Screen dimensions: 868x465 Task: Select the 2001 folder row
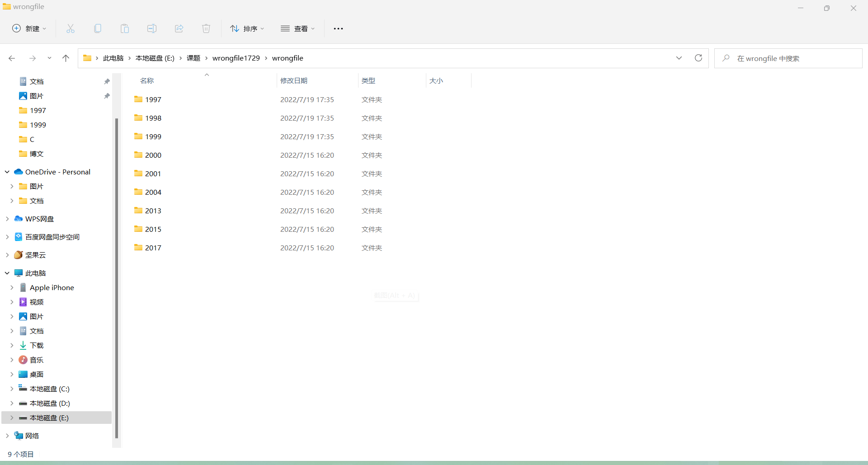click(x=301, y=174)
